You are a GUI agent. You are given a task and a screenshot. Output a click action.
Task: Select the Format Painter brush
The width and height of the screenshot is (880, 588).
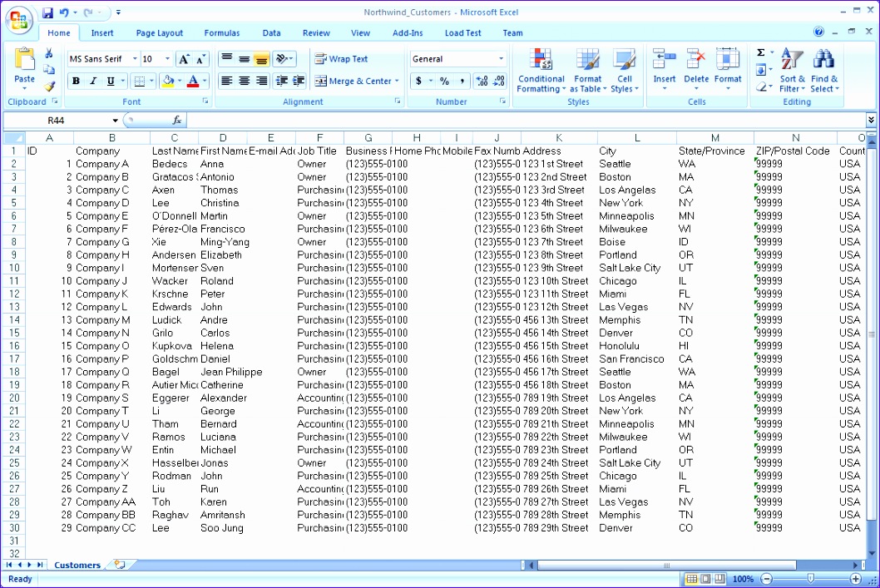pyautogui.click(x=49, y=86)
